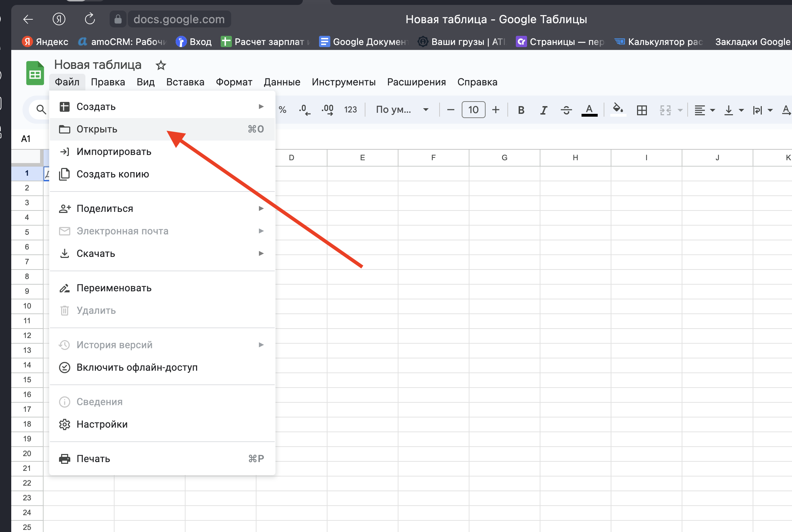Apply strikethrough formatting

(x=566, y=110)
